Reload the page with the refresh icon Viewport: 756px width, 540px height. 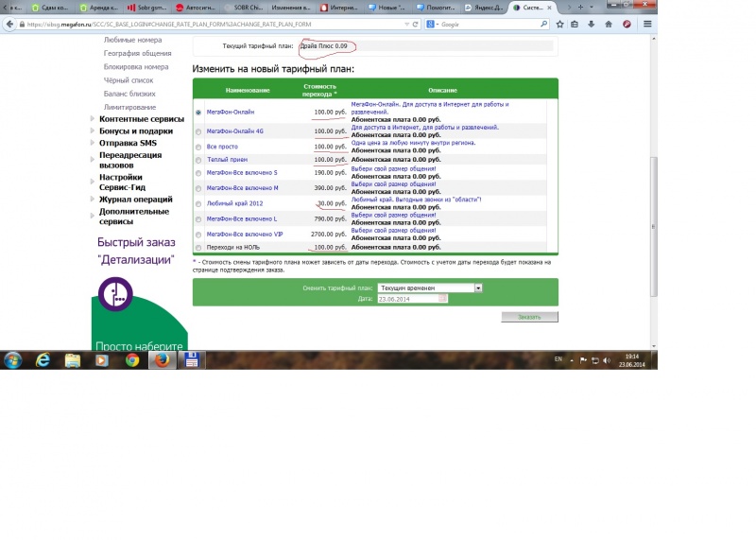[x=415, y=25]
